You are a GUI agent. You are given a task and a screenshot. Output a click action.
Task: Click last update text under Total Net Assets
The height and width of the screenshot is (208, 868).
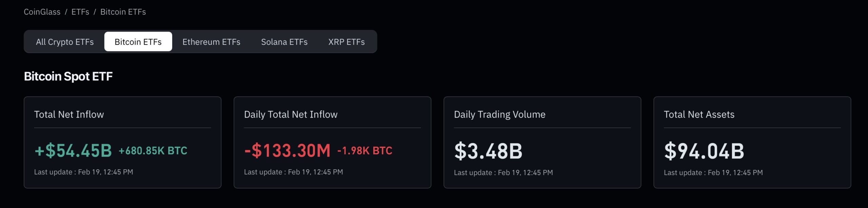tap(713, 173)
